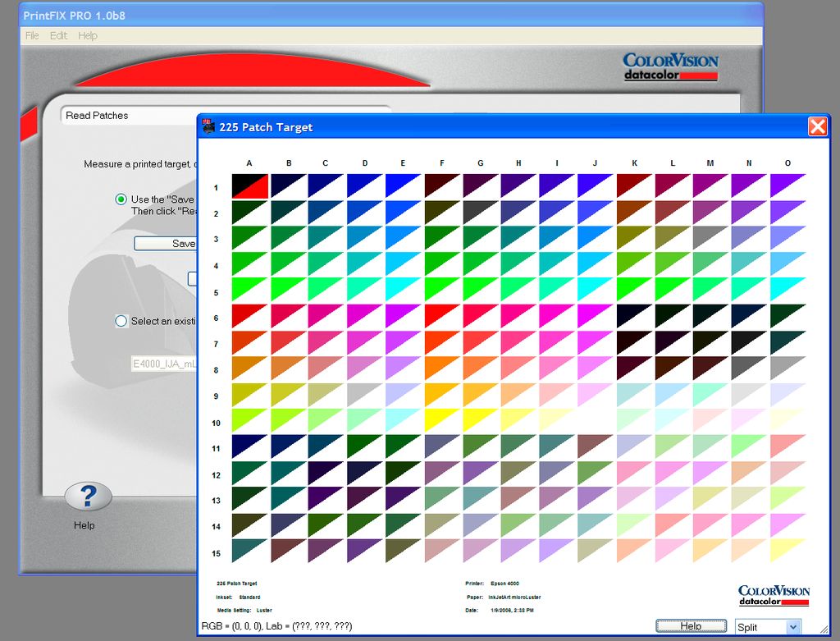This screenshot has height=641, width=840.
Task: Select patch F10 yellow
Action: coord(442,421)
